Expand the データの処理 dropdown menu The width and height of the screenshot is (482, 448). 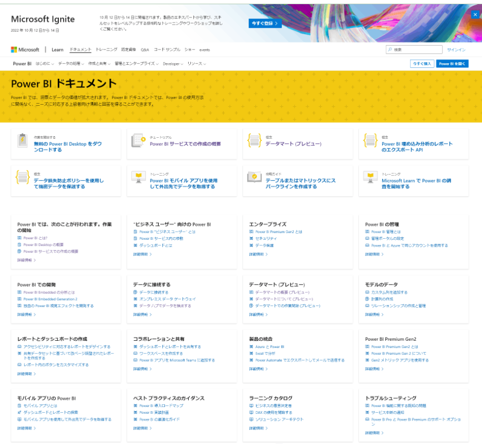(71, 64)
